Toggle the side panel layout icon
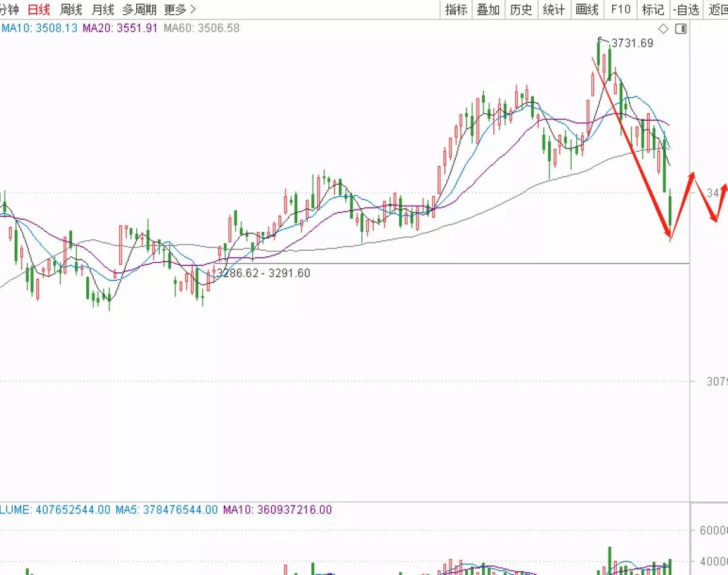This screenshot has height=575, width=728. (681, 29)
